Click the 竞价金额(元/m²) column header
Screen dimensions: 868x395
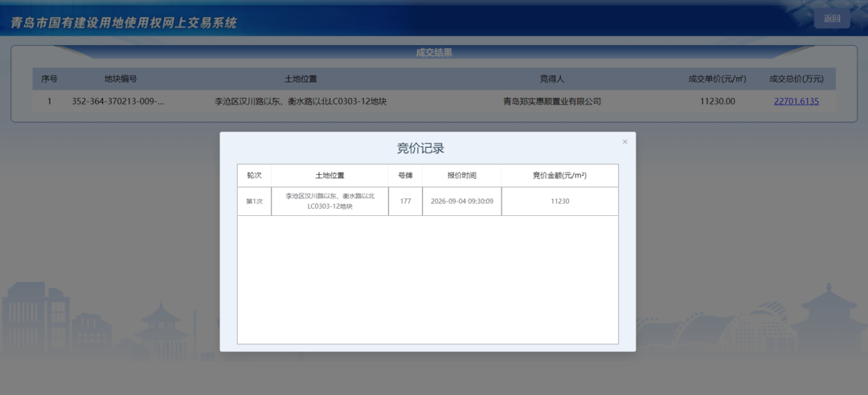click(559, 175)
